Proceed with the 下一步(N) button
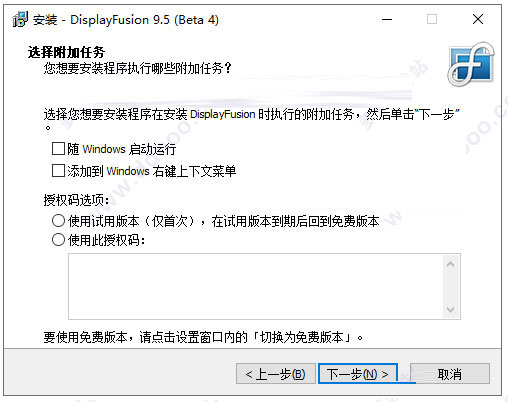This screenshot has height=402, width=508. (x=358, y=374)
